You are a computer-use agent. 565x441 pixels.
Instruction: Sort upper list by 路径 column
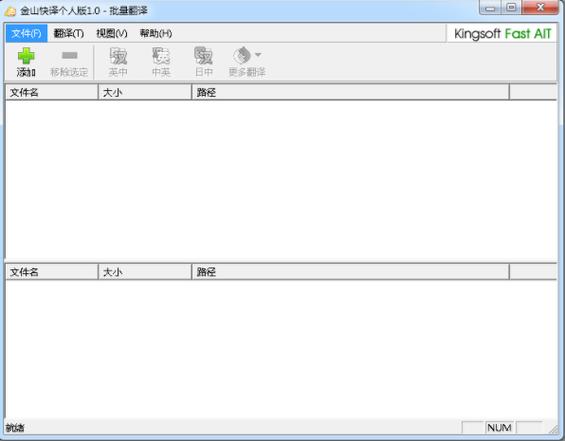pyautogui.click(x=351, y=93)
